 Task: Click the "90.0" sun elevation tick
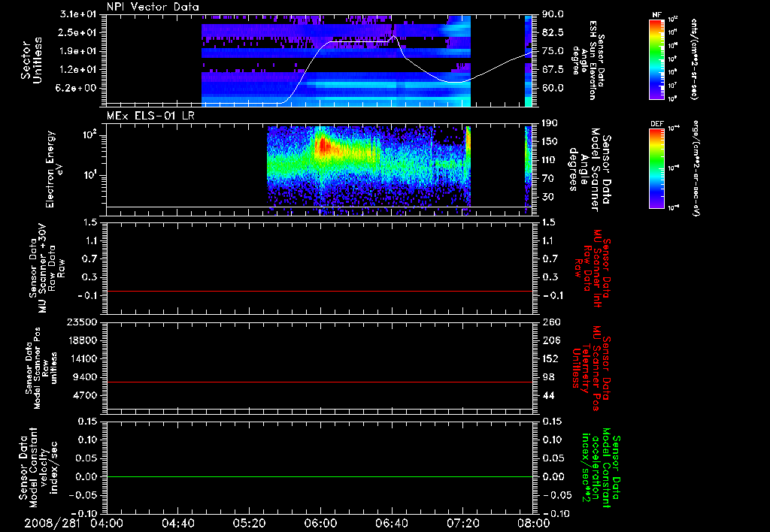tap(553, 14)
